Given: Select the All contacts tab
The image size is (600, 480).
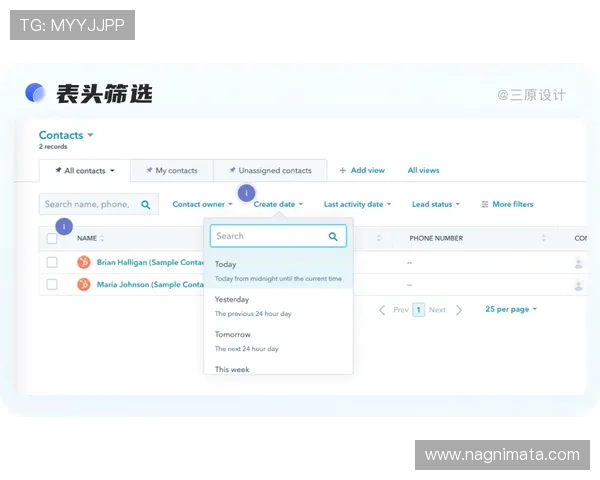Looking at the screenshot, I should (x=85, y=171).
